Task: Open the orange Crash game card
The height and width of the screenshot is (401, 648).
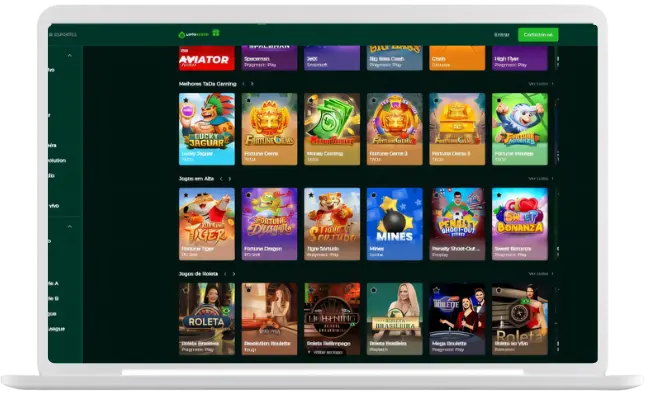Action: [457, 58]
